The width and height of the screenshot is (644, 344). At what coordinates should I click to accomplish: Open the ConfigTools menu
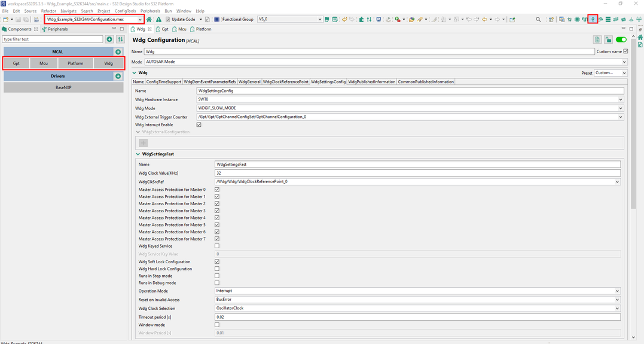125,11
